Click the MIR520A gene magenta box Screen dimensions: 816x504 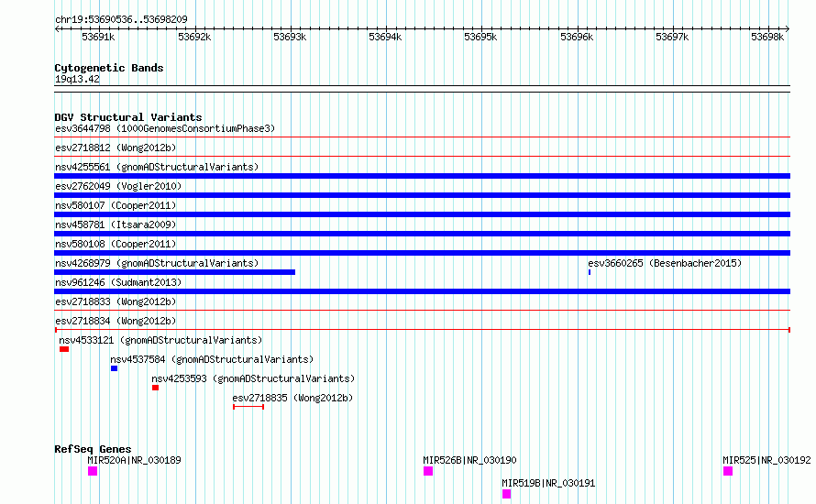click(93, 471)
